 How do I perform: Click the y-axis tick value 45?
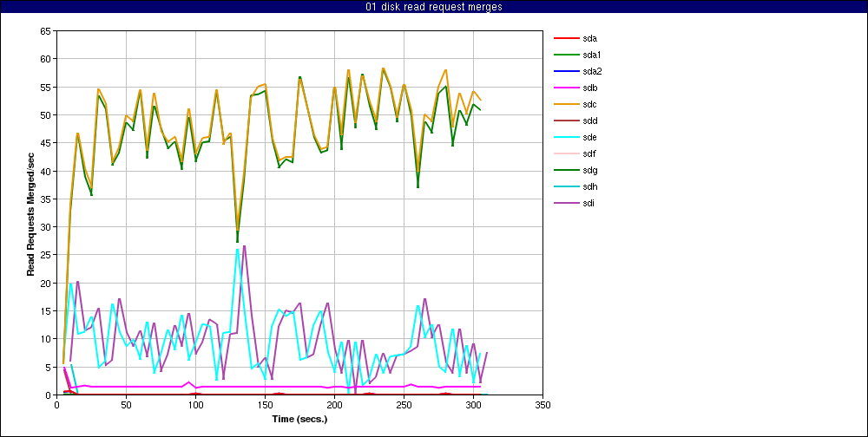click(46, 143)
